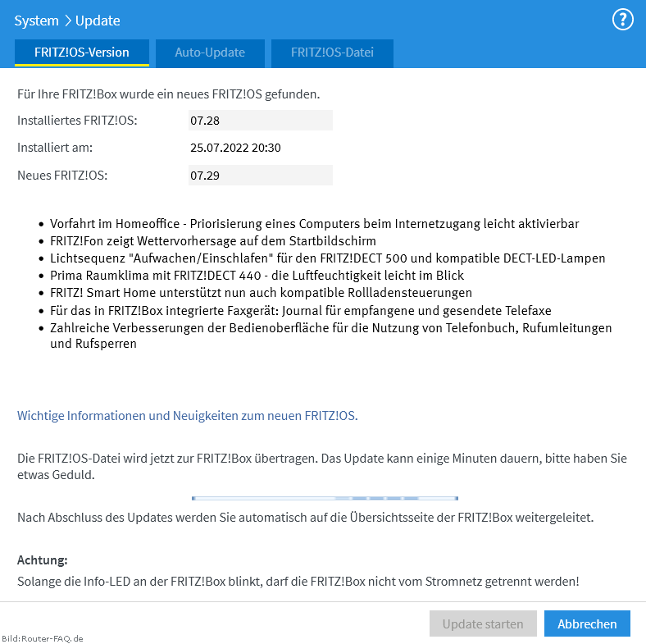Click Update in the breadcrumb
Viewport: 646px width, 644px height.
pos(98,21)
